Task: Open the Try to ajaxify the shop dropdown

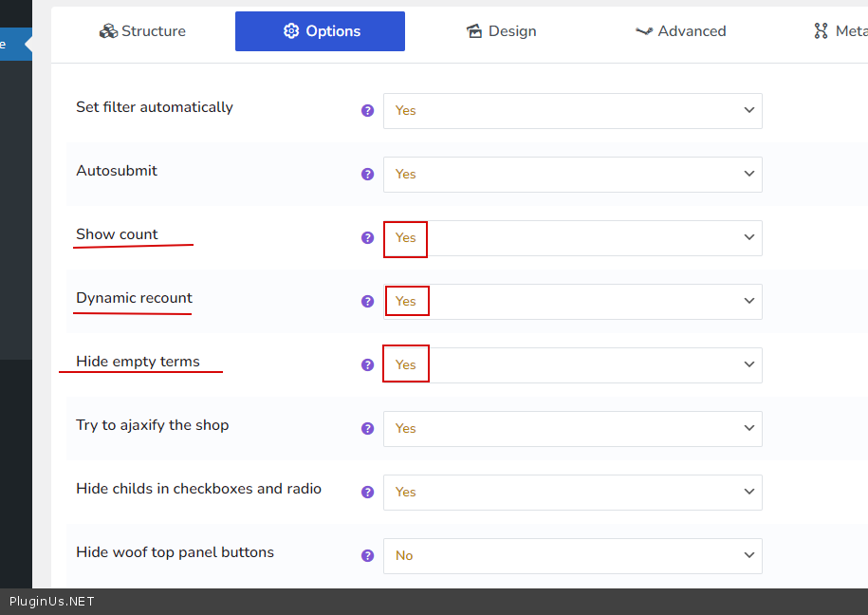Action: pyautogui.click(x=572, y=429)
